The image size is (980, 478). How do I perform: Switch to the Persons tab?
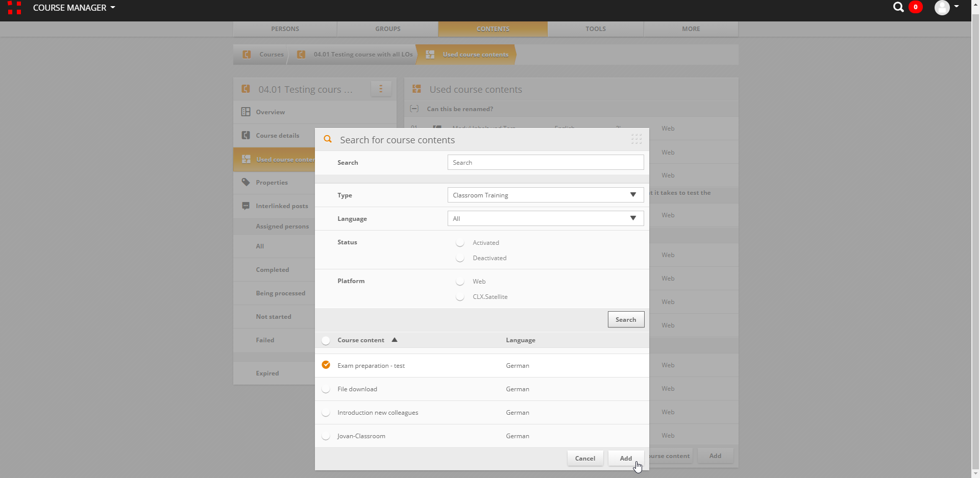pos(285,29)
